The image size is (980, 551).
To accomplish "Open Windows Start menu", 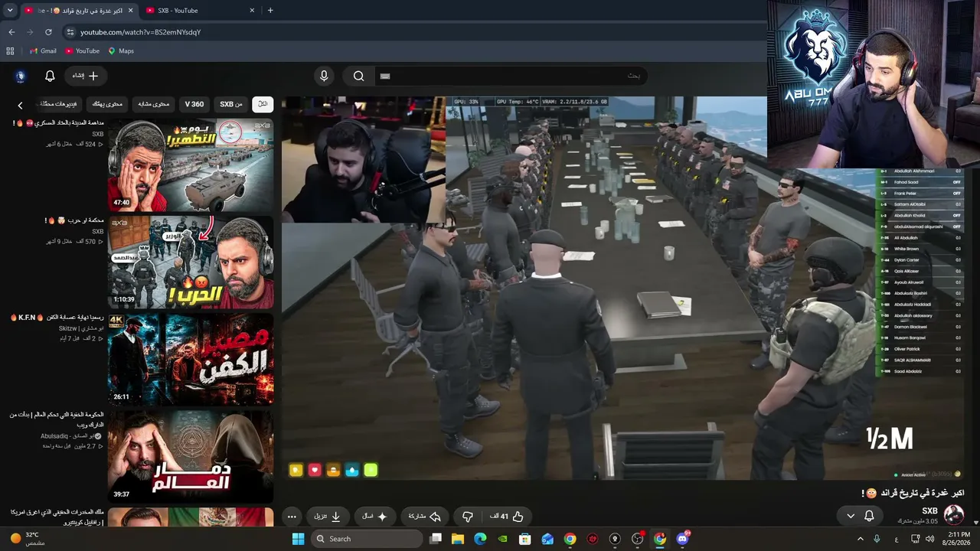I will tap(298, 539).
